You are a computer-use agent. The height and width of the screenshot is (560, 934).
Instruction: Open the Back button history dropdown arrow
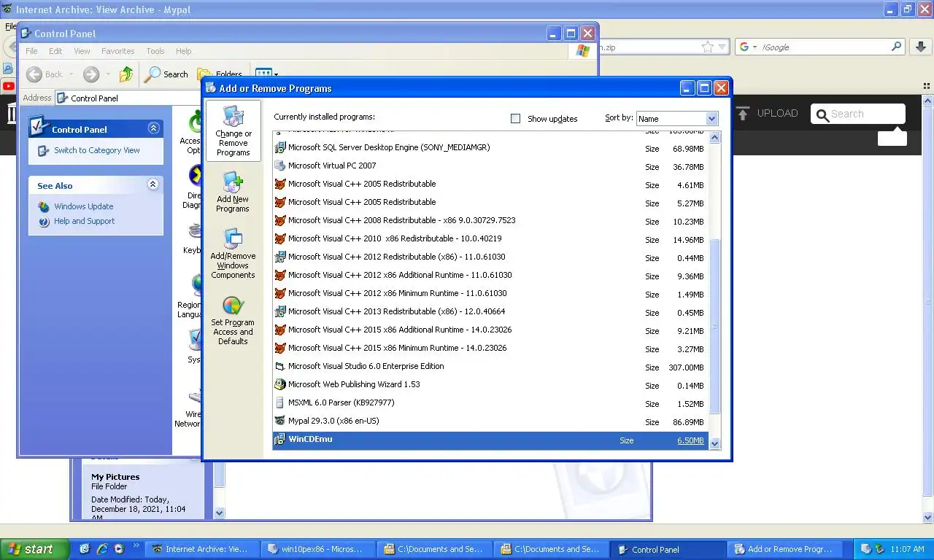tap(71, 74)
